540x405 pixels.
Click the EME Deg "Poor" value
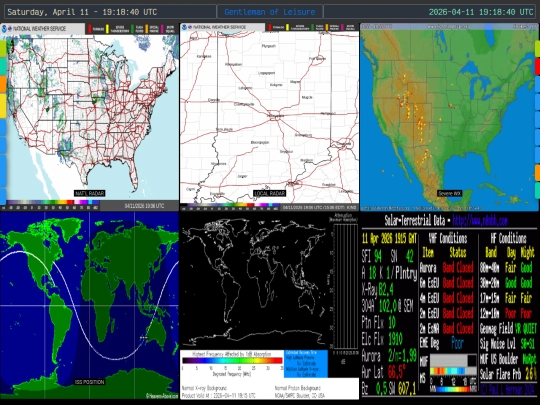click(457, 343)
